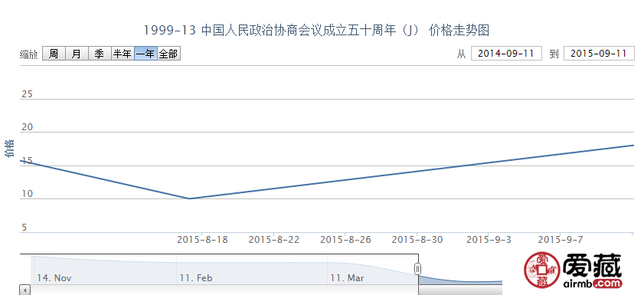The width and height of the screenshot is (644, 295).
Task: Click the 14. Nov navigator label
Action: [54, 278]
